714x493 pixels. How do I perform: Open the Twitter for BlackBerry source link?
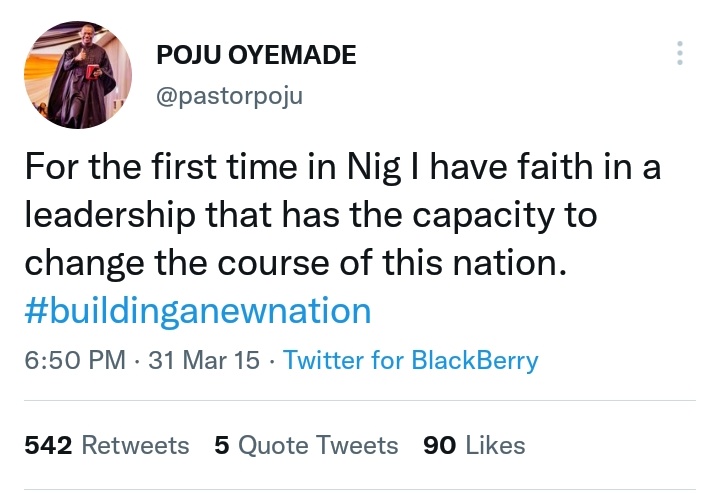point(410,361)
